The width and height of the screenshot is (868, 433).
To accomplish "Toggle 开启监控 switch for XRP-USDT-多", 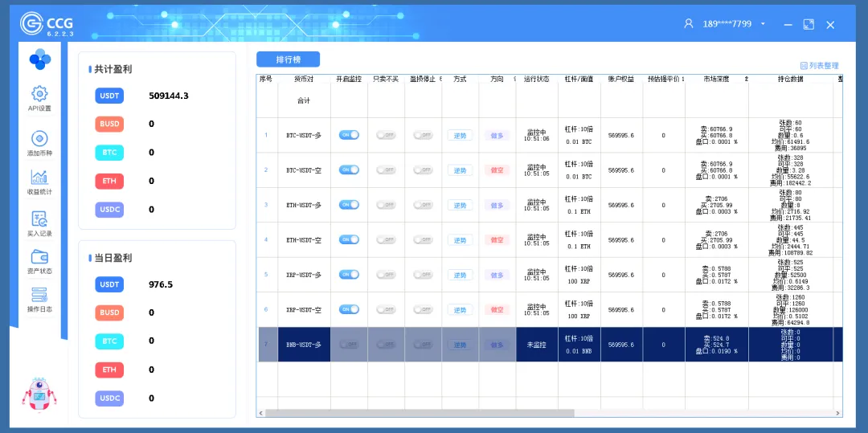I will click(x=349, y=274).
